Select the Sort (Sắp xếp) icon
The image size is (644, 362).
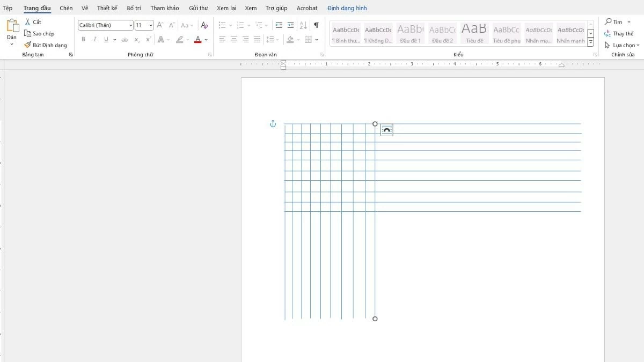coord(303,25)
